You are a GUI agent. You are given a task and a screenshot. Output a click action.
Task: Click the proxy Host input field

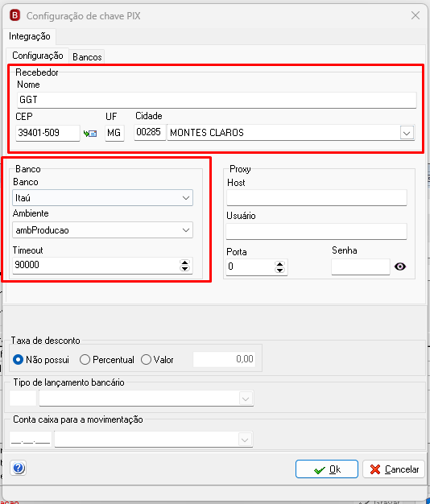[x=316, y=198]
